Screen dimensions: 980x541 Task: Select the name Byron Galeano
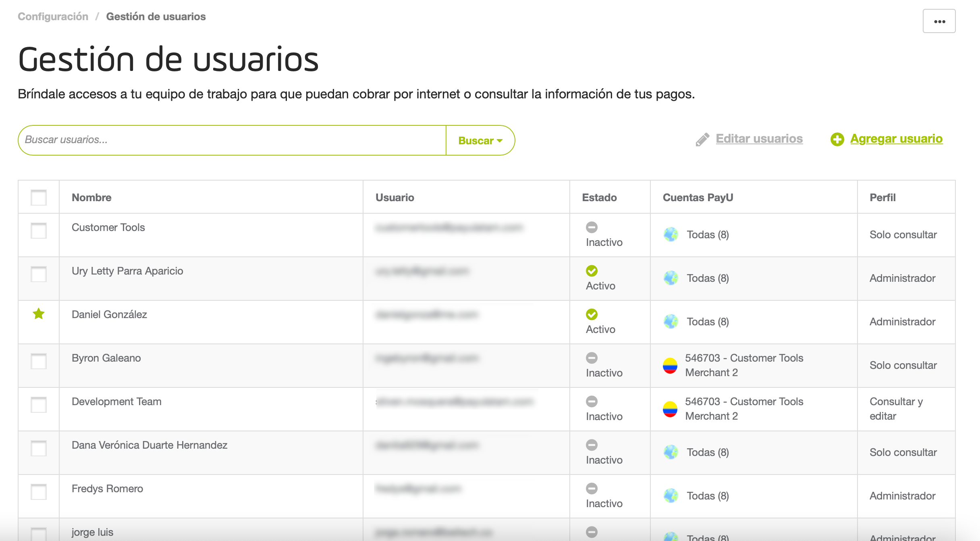click(106, 358)
